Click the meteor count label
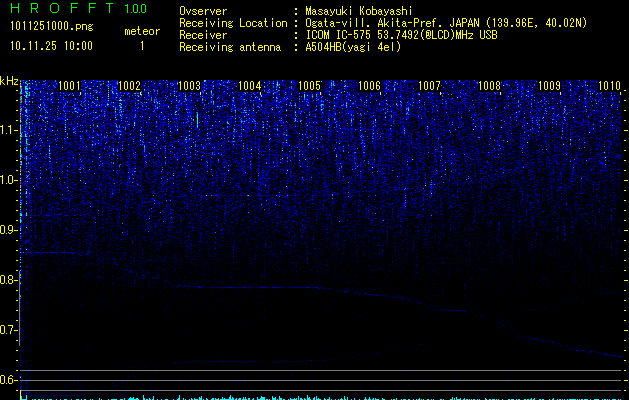This screenshot has width=629, height=400. click(141, 31)
